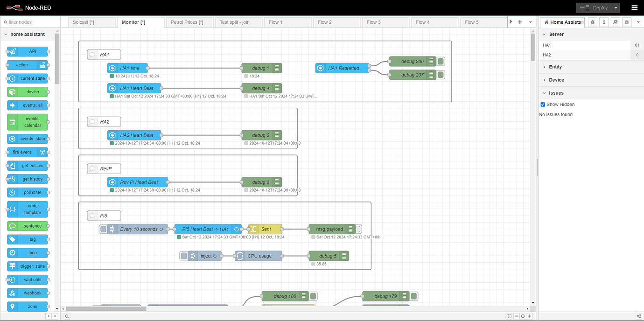Open the sidebar tabs dropdown arrow

point(638,22)
